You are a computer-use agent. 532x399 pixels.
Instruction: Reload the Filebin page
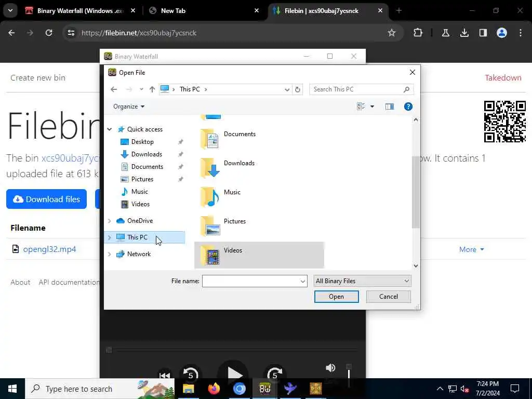49,33
